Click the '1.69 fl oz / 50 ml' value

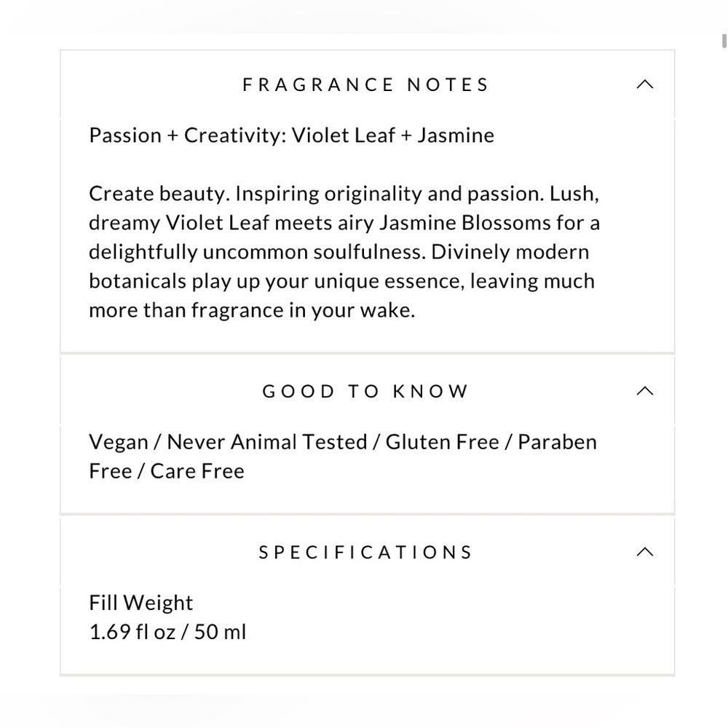tap(167, 632)
